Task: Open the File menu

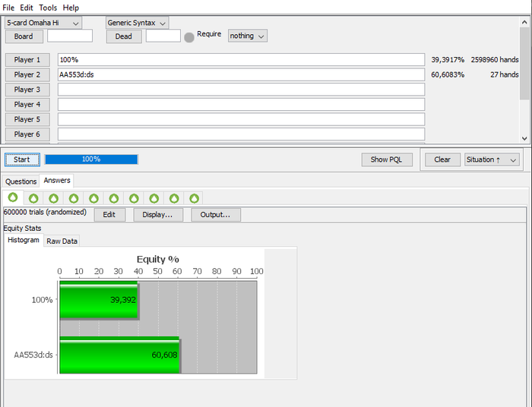Action: point(8,8)
